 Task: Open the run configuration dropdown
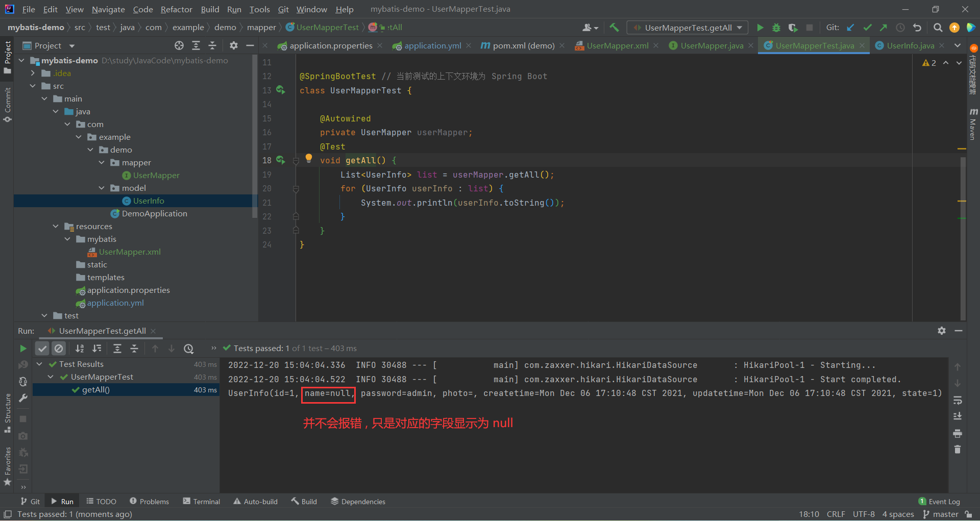pos(688,28)
